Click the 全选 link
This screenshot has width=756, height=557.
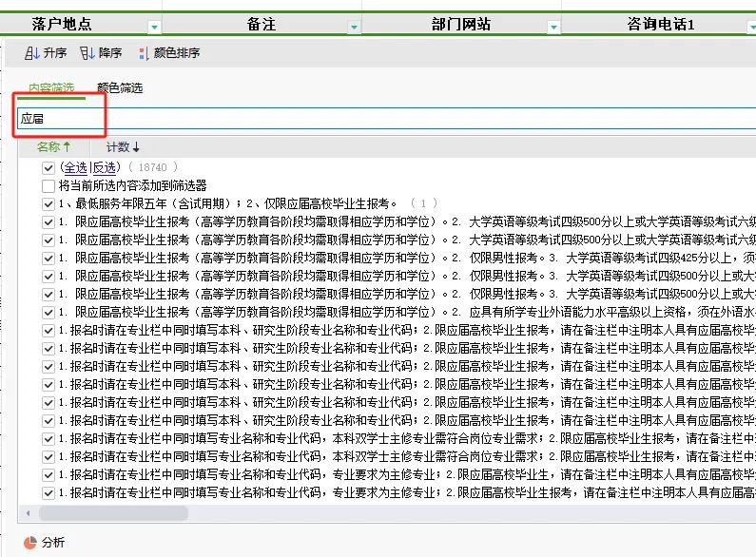(x=75, y=167)
